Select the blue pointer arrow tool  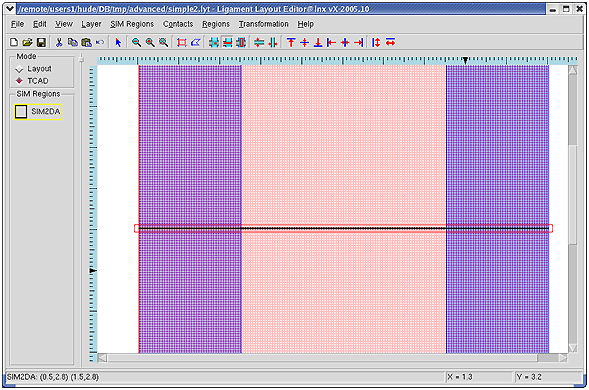118,42
